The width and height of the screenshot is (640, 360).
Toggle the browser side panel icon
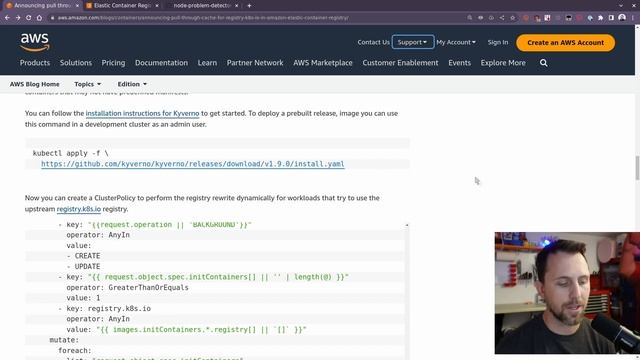[611, 18]
